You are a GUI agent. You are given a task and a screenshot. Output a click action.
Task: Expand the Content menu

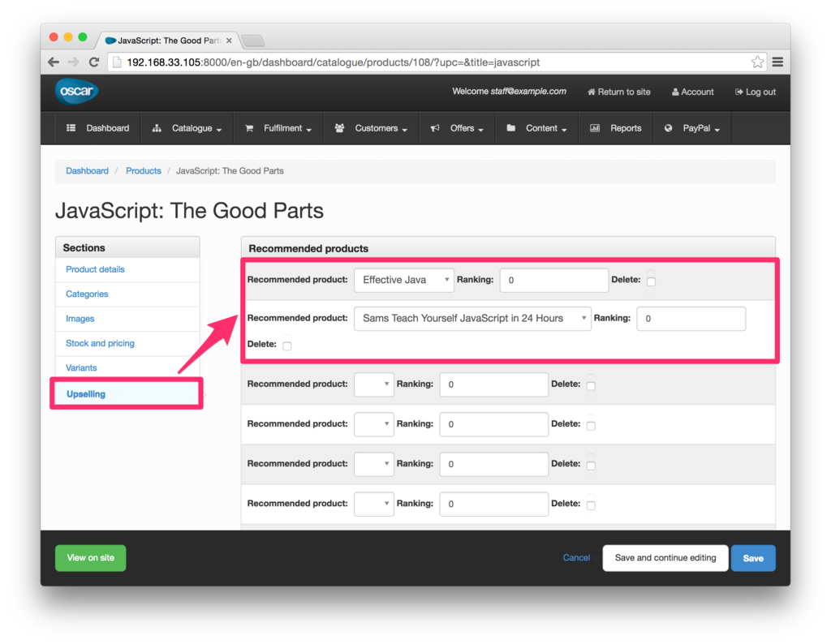[x=537, y=128]
